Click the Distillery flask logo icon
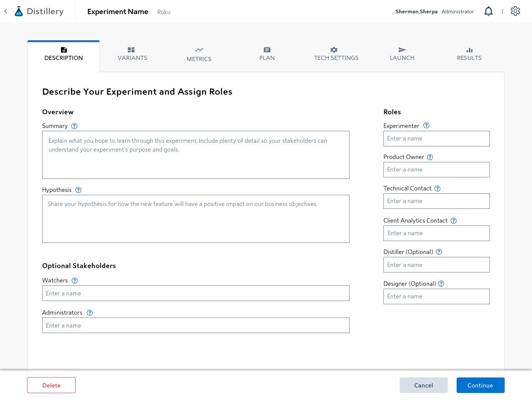This screenshot has width=532, height=400. (x=18, y=11)
